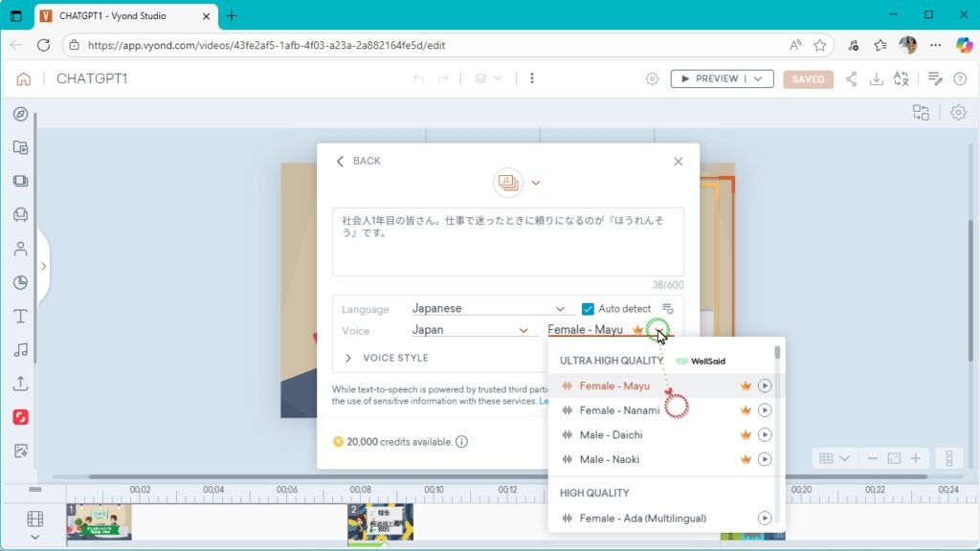
Task: Collapse the Female - Mayu voice dropdown
Action: coord(658,329)
